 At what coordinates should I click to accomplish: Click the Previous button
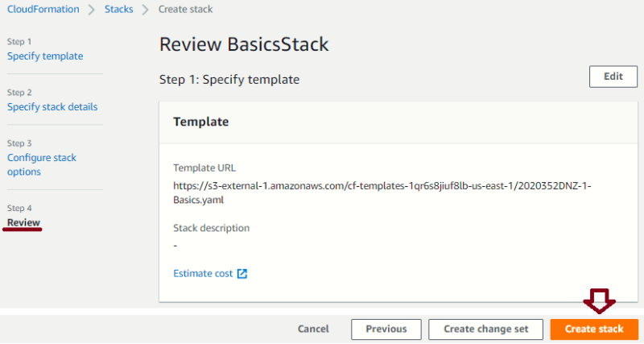pos(386,329)
